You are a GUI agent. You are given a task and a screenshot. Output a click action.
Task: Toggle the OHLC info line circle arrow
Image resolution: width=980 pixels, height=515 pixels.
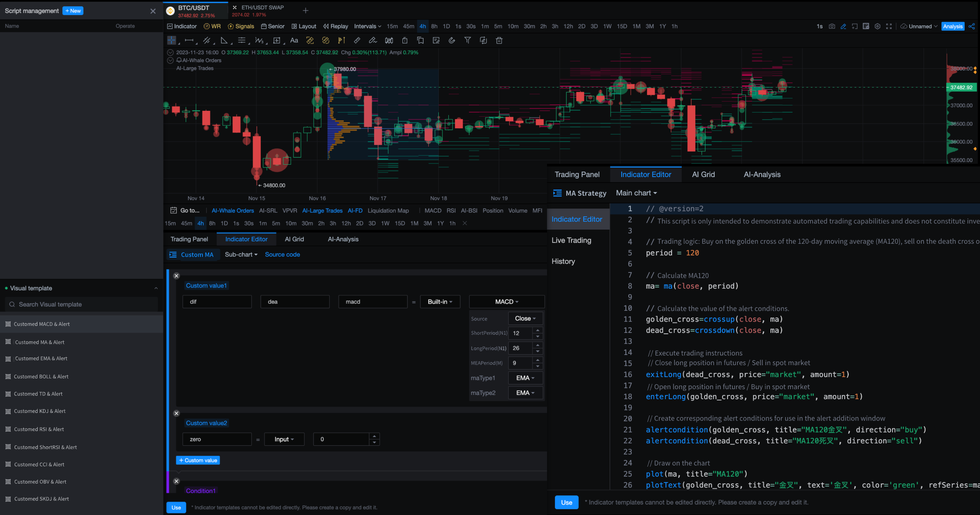pos(170,52)
